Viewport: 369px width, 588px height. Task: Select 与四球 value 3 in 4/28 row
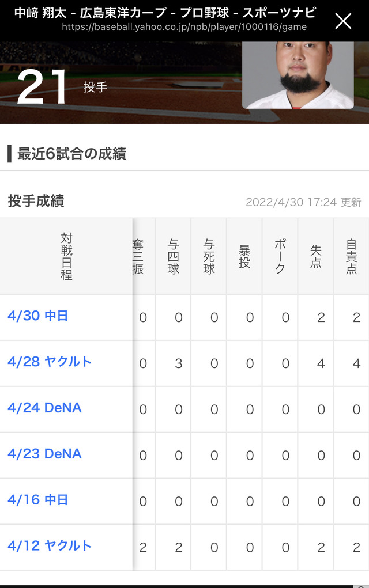tap(178, 363)
